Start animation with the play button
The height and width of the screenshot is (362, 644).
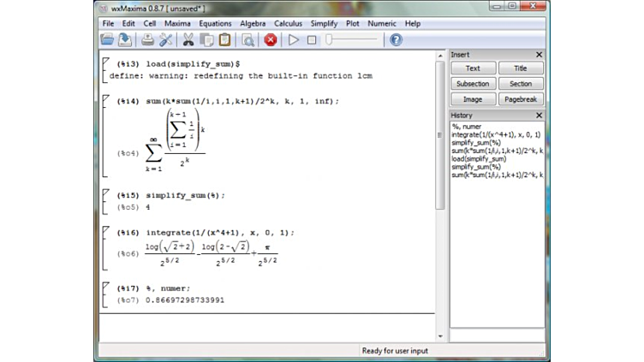(x=294, y=39)
